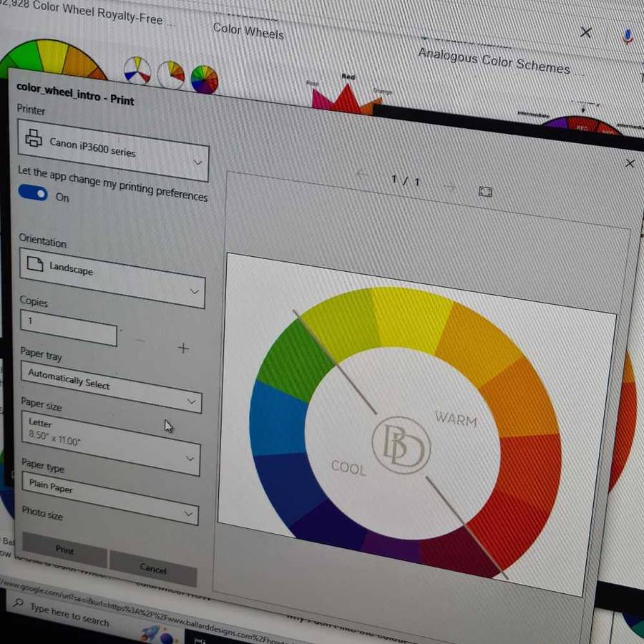
Task: Click the microphone voice search icon
Action: click(x=628, y=36)
